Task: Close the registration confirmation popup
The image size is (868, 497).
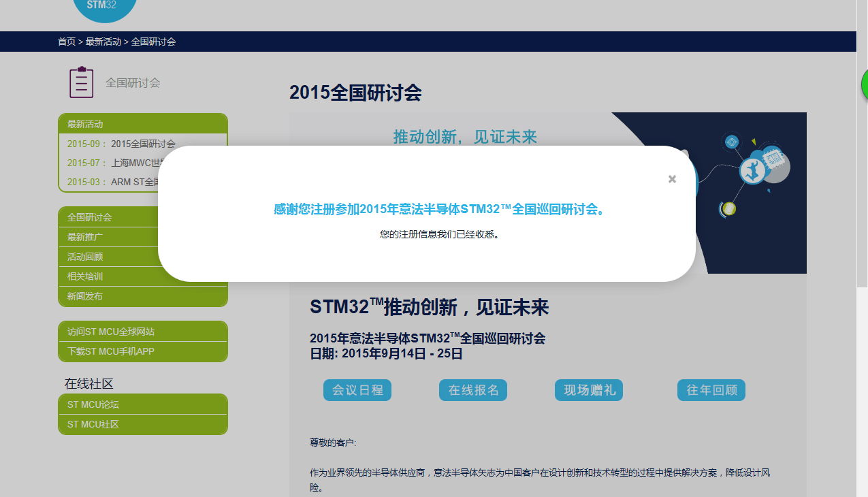Action: click(672, 179)
